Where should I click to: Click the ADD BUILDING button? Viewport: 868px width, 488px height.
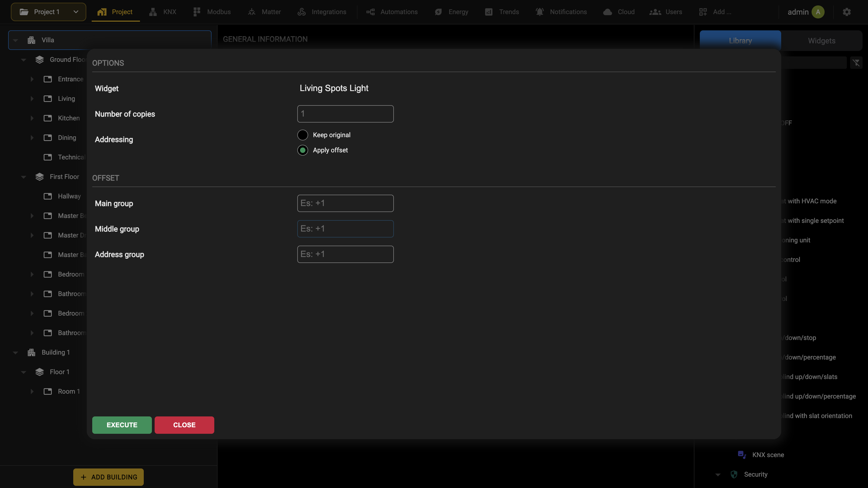point(108,477)
